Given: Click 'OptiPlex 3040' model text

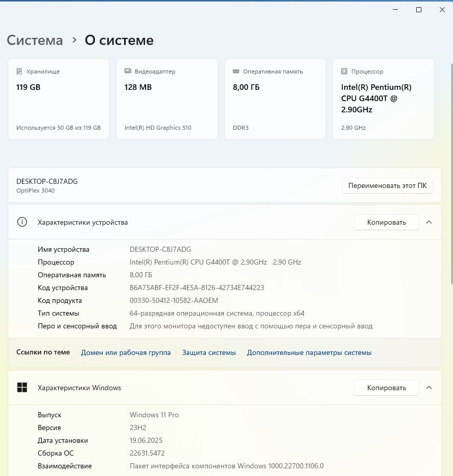Looking at the screenshot, I should pos(36,191).
